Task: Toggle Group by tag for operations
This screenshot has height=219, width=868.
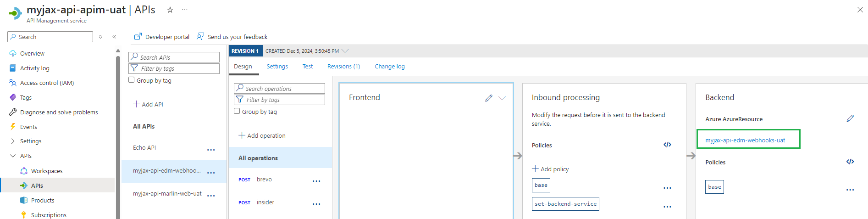Action: pos(237,111)
